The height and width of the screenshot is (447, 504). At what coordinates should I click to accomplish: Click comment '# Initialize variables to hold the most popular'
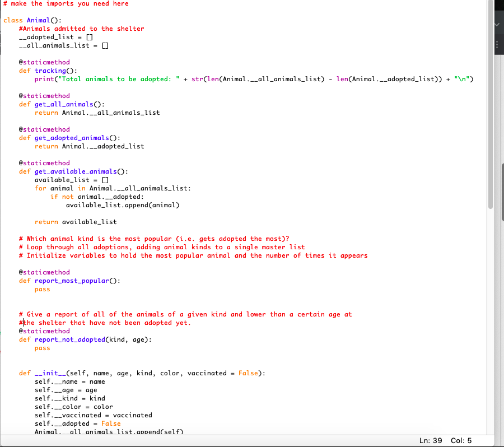pos(193,255)
